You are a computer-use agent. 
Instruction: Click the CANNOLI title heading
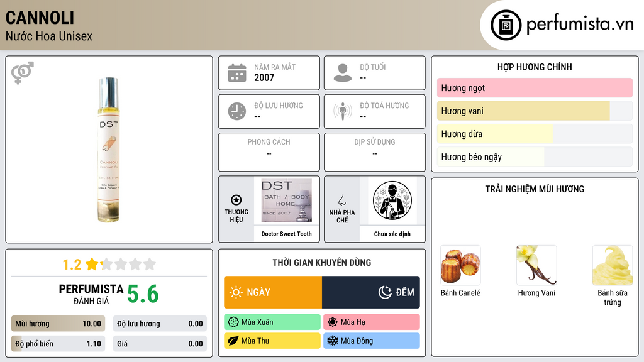click(40, 18)
